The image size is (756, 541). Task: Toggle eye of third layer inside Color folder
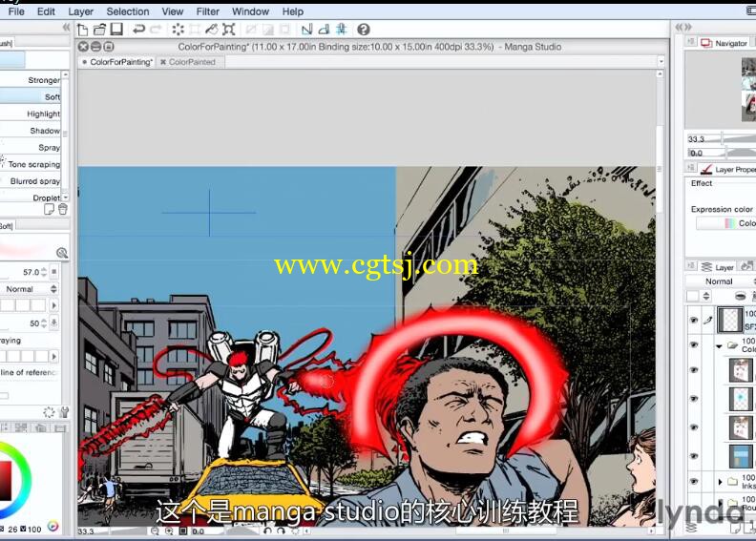click(694, 427)
